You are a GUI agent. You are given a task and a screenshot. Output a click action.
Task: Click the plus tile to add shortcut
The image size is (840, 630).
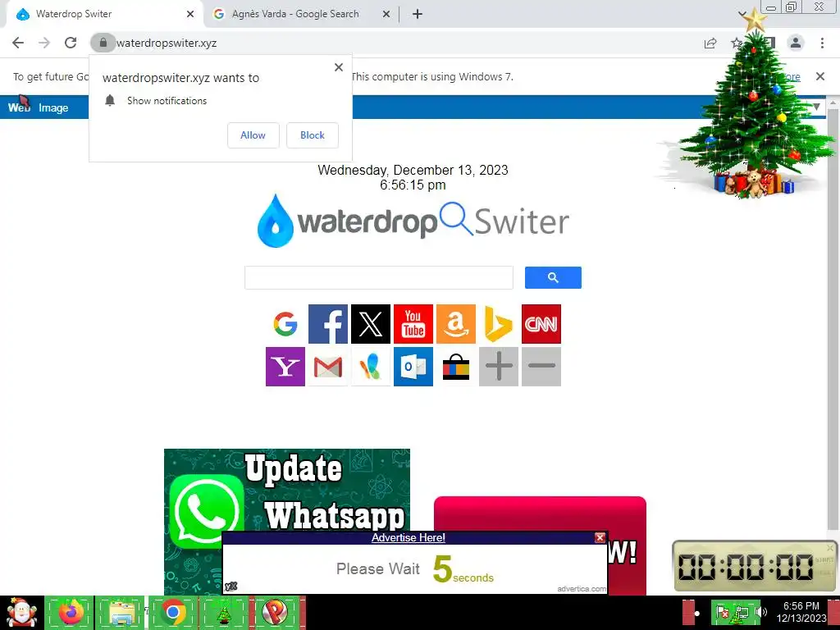click(x=498, y=367)
